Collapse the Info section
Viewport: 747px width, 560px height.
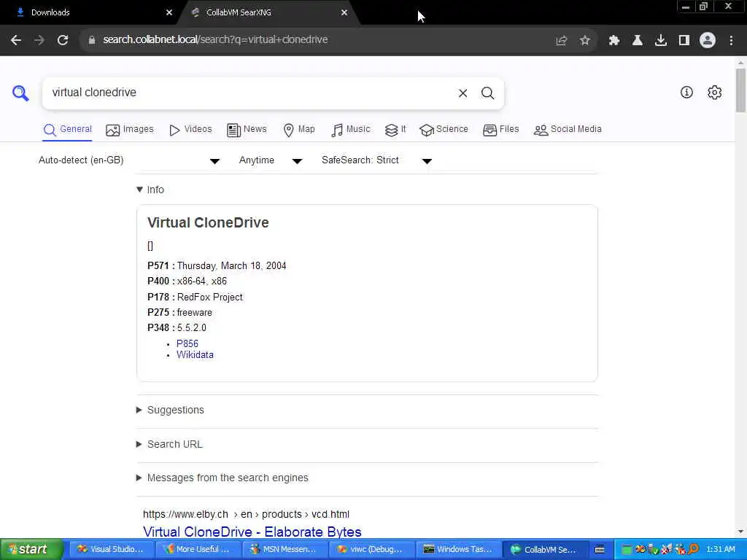[x=150, y=190]
